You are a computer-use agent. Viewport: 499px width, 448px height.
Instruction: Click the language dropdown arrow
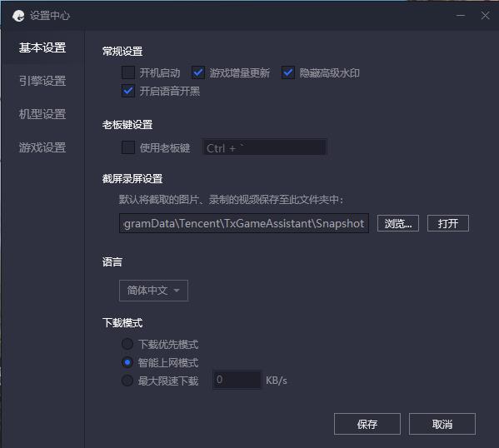[177, 290]
